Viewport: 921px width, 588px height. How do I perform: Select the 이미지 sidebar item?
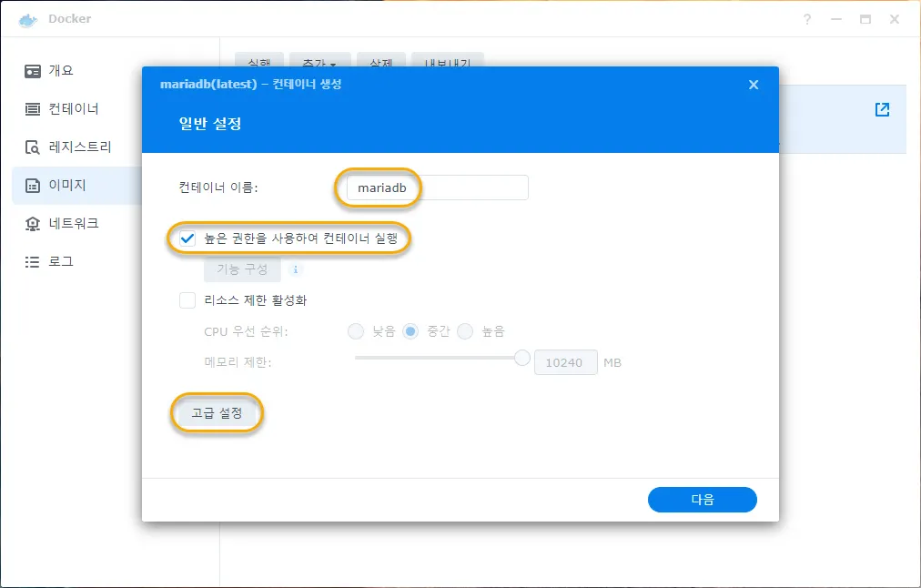(x=77, y=186)
